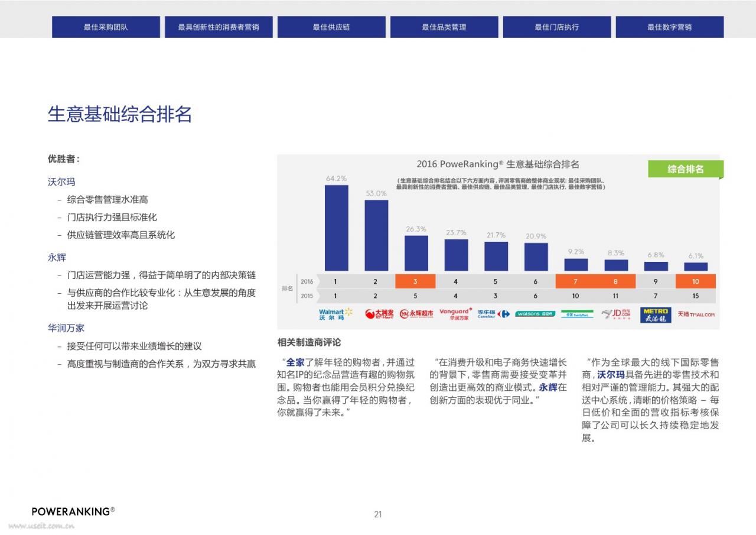Select the 64.2% bar for Walmart

tap(336, 228)
